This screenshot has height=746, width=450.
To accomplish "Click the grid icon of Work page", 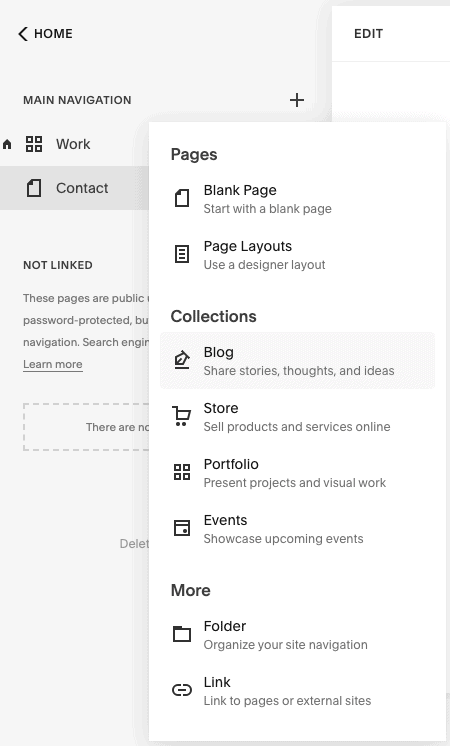I will coord(34,144).
